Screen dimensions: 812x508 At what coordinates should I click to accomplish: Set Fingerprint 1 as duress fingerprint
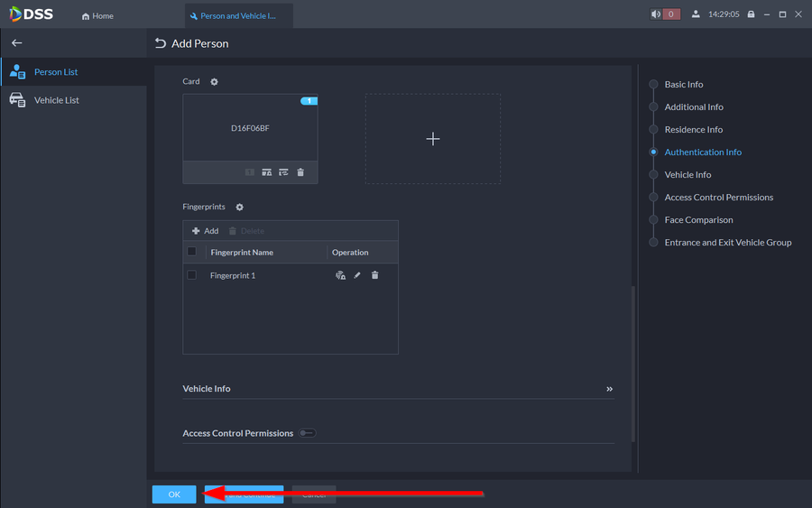(340, 275)
